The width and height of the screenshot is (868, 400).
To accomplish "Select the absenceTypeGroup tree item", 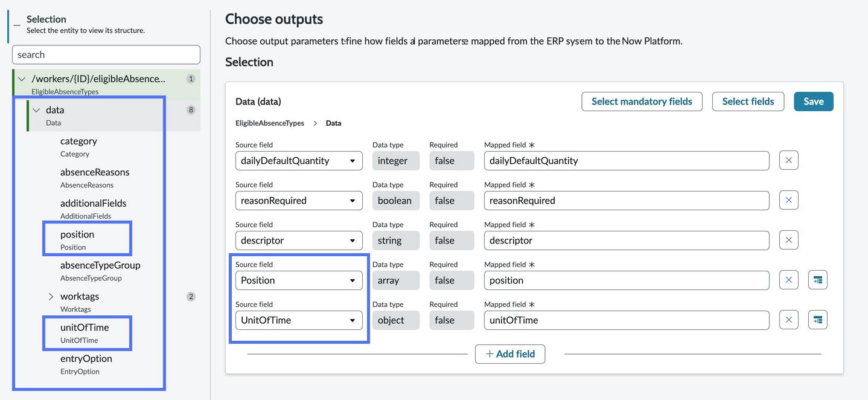I will click(x=100, y=271).
